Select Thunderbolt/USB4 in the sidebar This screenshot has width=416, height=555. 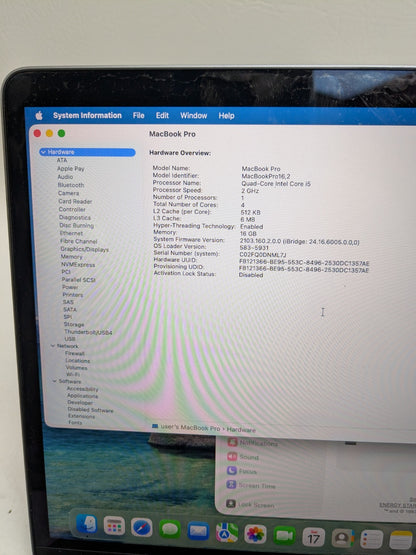coord(88,332)
